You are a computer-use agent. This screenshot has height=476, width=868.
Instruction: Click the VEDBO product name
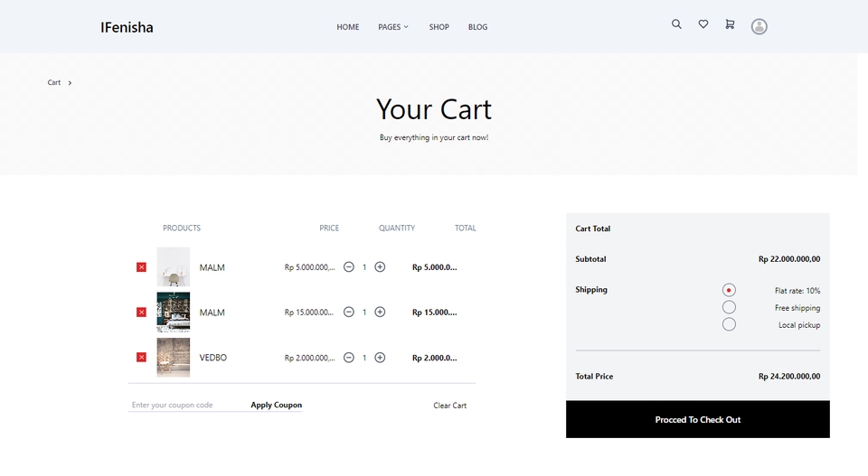coord(213,358)
